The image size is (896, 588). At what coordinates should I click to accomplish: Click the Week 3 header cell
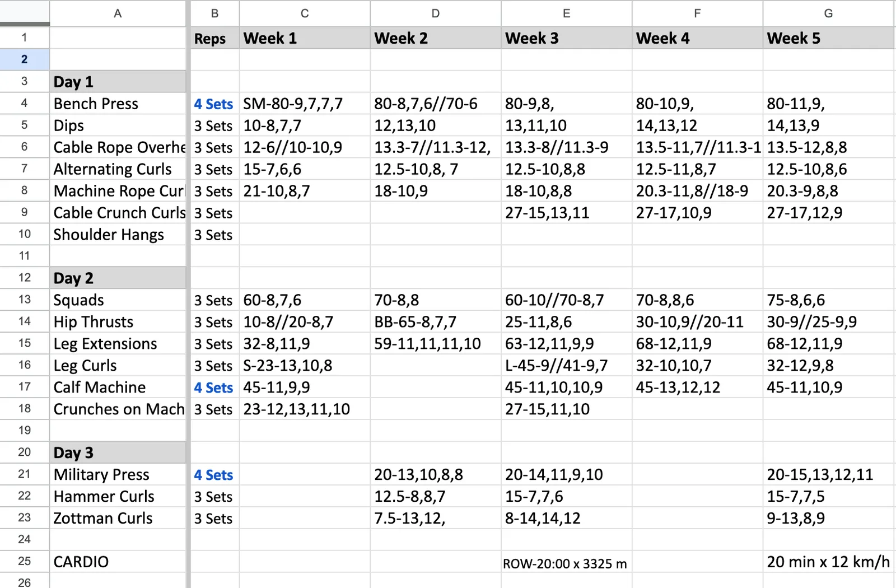click(x=566, y=38)
